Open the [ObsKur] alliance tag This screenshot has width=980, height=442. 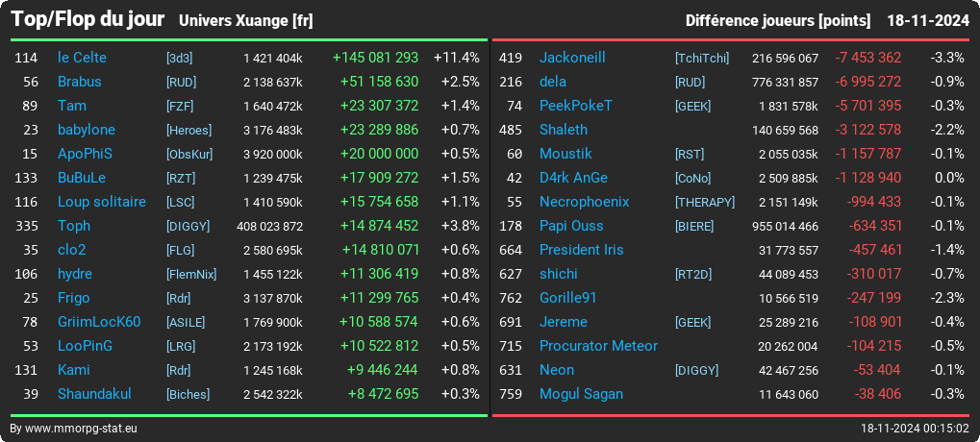(x=189, y=154)
